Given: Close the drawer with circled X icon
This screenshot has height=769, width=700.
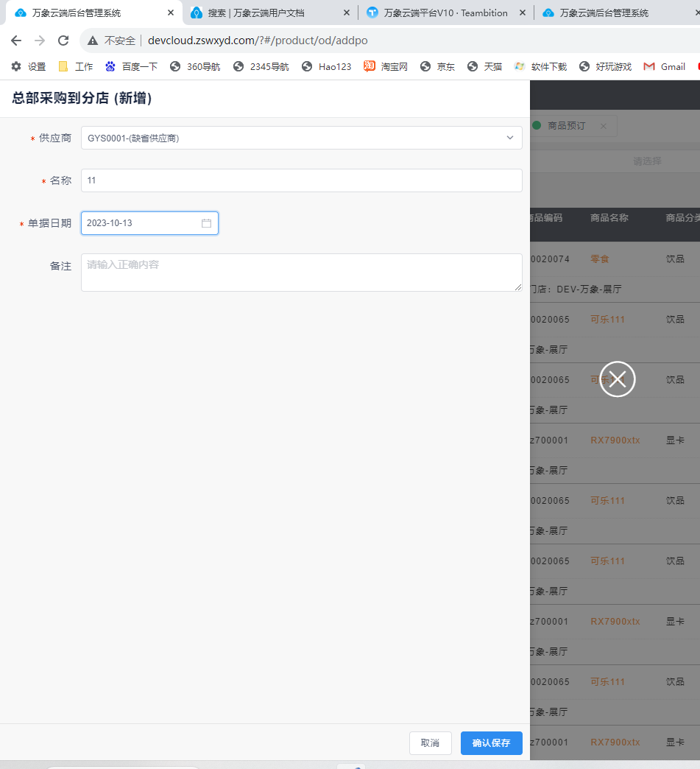Looking at the screenshot, I should point(617,379).
